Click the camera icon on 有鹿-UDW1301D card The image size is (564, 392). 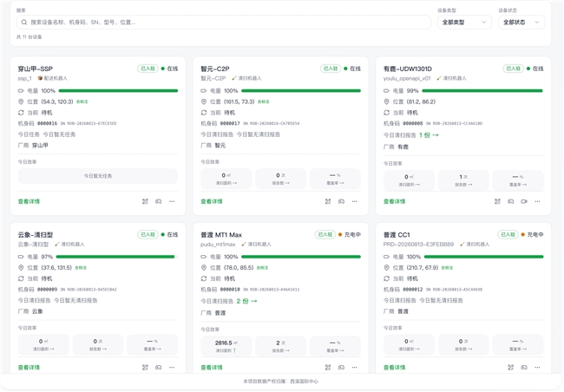click(x=524, y=201)
